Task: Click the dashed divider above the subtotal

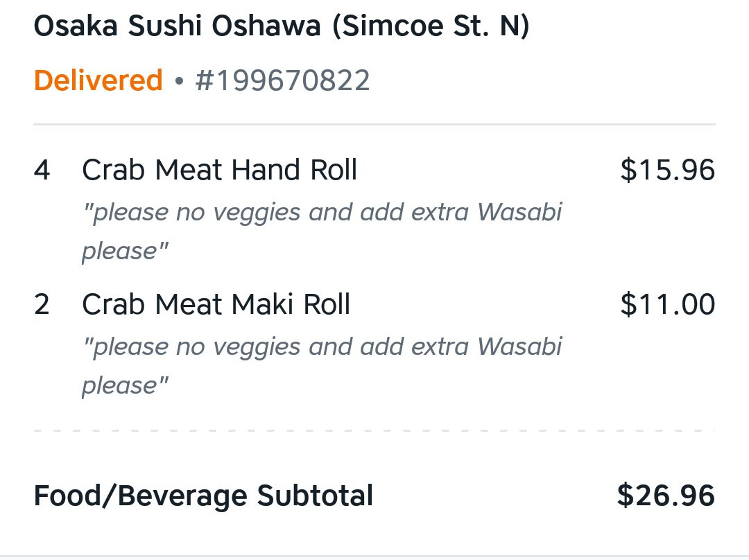Action: pyautogui.click(x=374, y=430)
